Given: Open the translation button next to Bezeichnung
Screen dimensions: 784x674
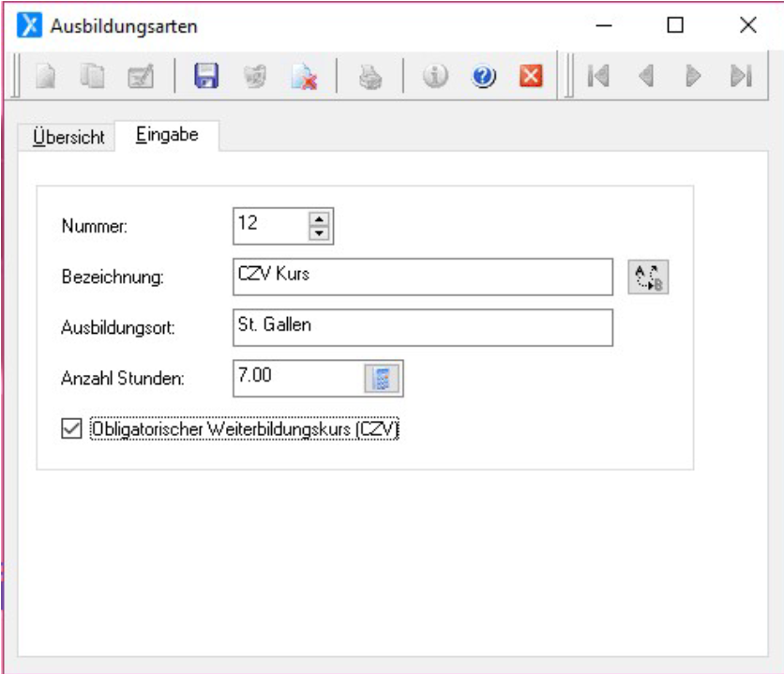Looking at the screenshot, I should coord(648,277).
